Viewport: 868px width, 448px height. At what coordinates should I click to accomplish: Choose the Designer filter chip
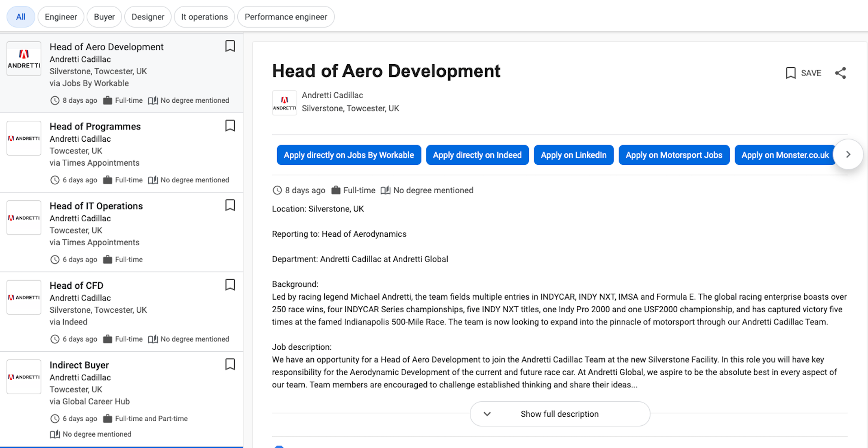[148, 17]
